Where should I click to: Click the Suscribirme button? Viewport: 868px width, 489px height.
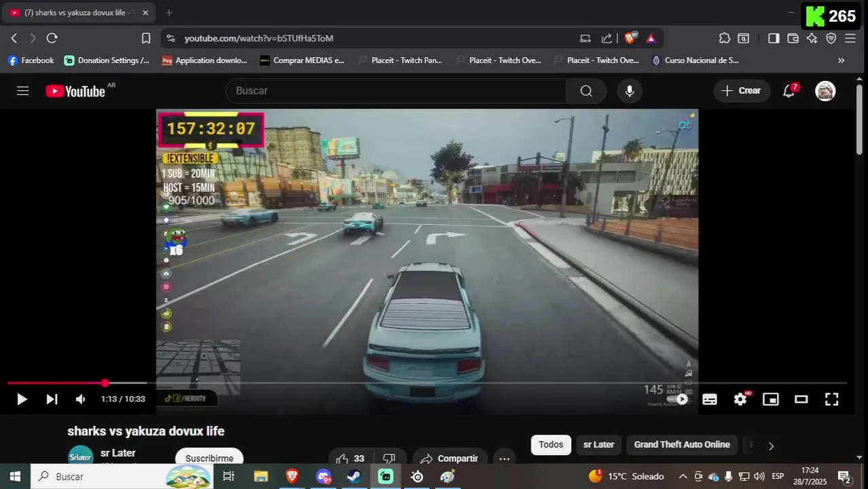[209, 458]
